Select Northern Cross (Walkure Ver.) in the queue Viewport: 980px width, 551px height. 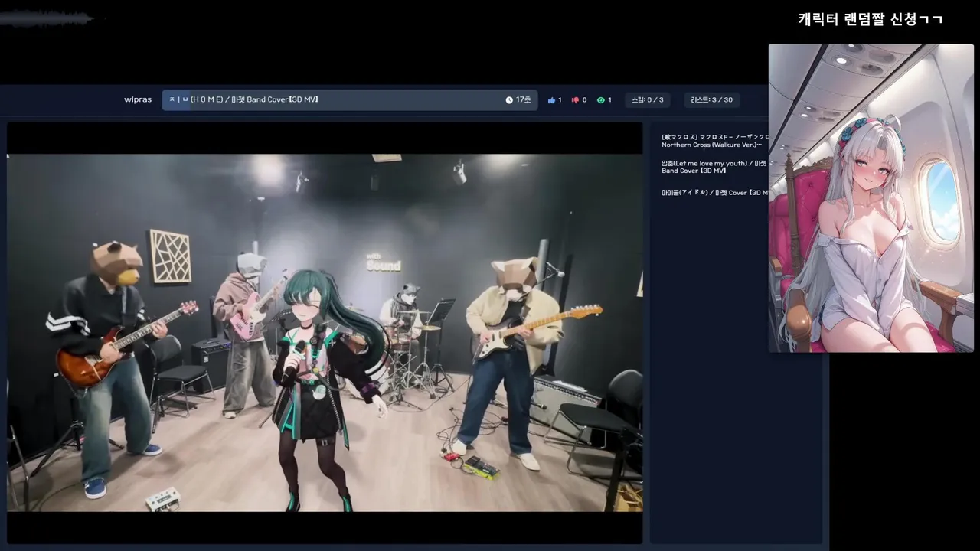click(x=714, y=141)
